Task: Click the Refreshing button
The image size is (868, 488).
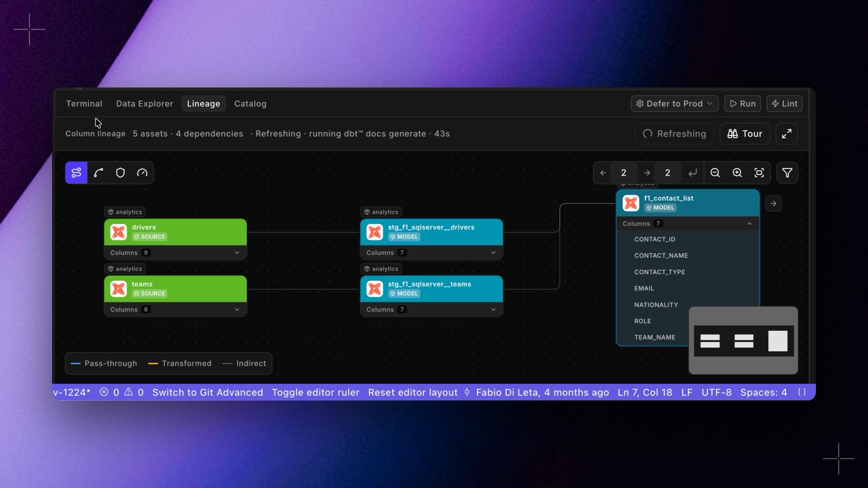Action: click(x=674, y=134)
